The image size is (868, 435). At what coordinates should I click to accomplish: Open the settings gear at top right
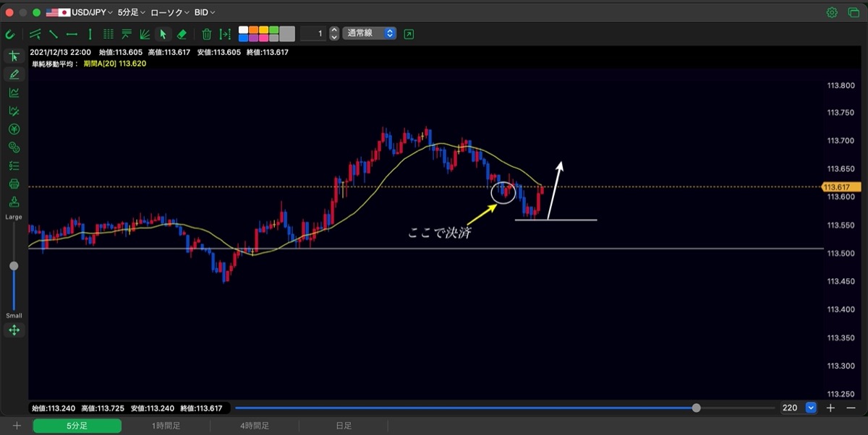(833, 12)
